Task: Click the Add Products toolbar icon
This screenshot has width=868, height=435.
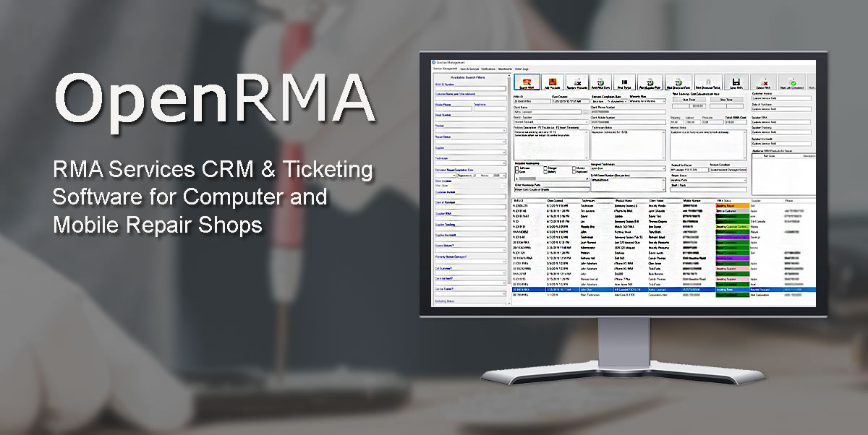Action: pos(553,82)
